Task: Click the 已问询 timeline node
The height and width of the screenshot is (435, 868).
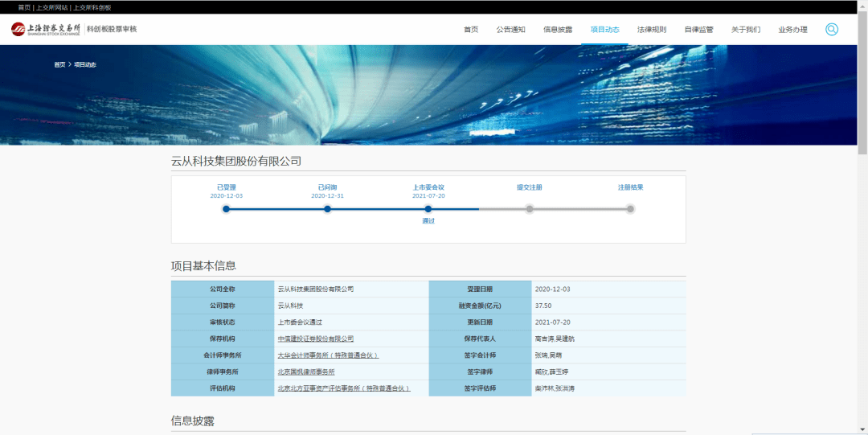Action: pos(327,209)
